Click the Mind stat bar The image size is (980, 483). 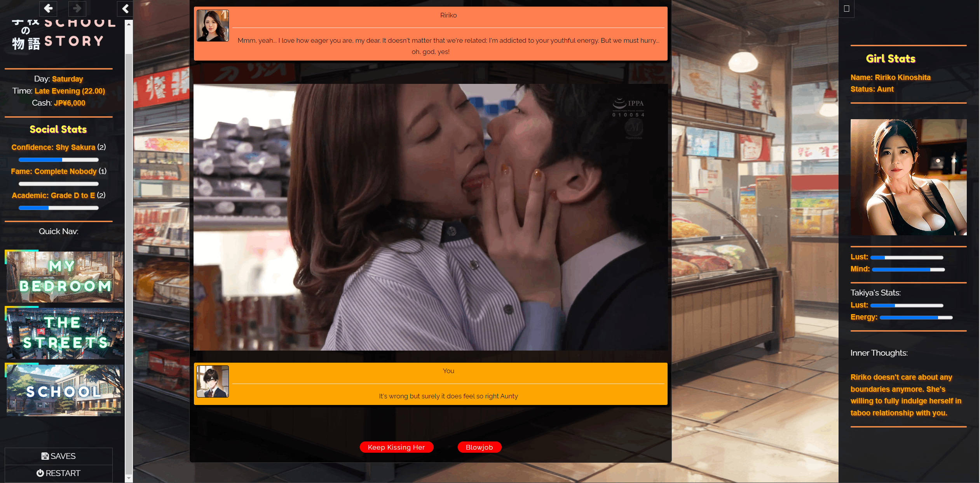point(908,269)
